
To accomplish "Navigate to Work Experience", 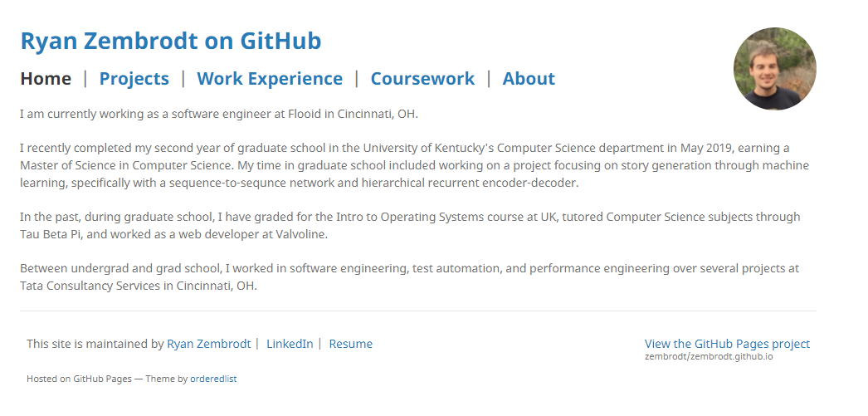I will click(x=269, y=79).
